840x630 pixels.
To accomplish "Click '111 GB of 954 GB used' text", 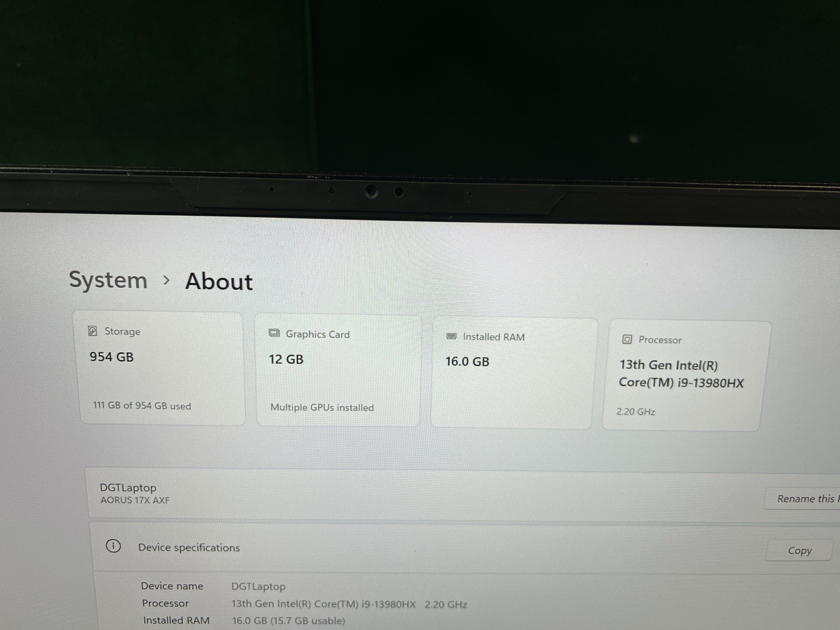I will 142,406.
